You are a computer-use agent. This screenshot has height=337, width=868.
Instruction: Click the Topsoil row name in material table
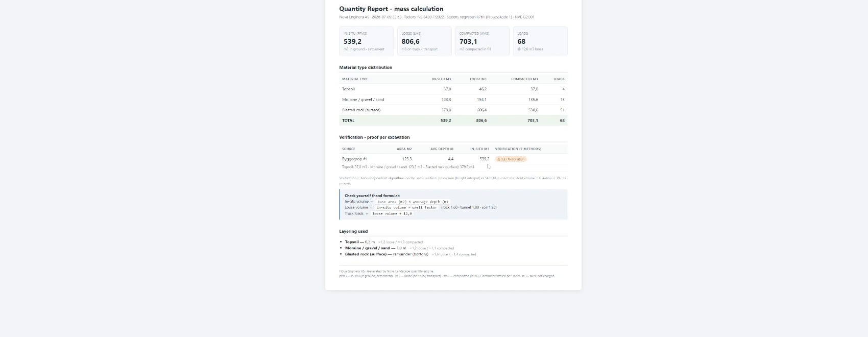pos(348,89)
